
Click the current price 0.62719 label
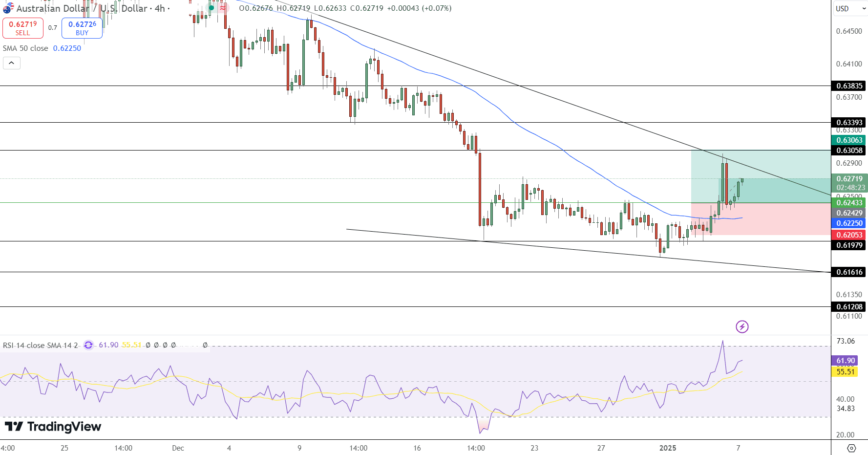(849, 179)
